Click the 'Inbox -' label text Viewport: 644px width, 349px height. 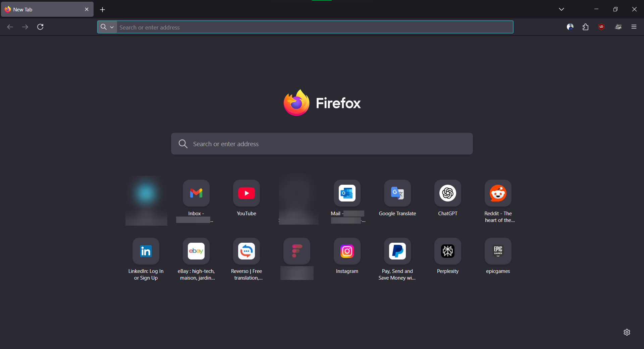pyautogui.click(x=196, y=214)
